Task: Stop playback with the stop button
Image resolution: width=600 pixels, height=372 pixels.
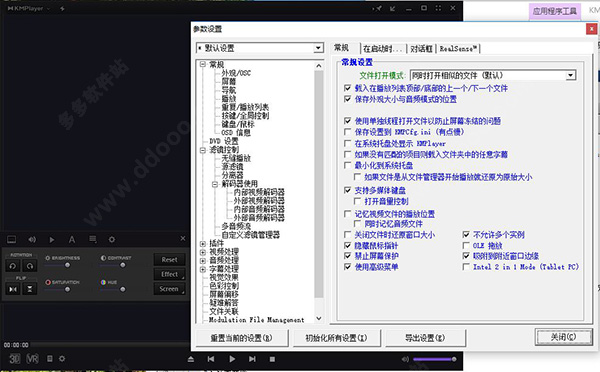Action: pos(272,359)
